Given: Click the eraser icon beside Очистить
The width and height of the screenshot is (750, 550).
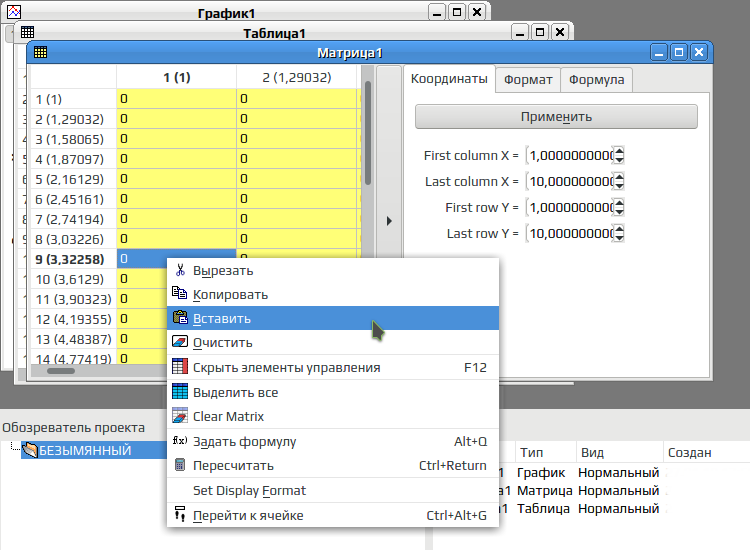Looking at the screenshot, I should pyautogui.click(x=180, y=341).
